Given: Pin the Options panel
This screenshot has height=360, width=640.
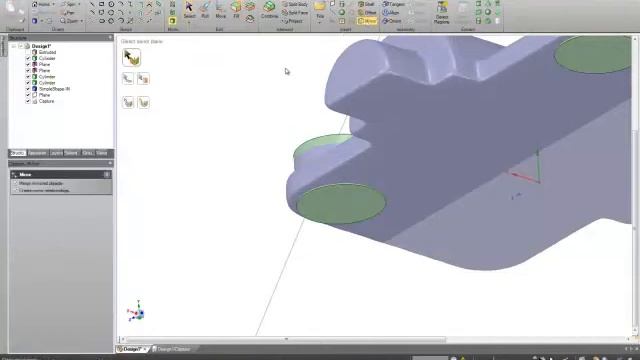Looking at the screenshot, I should coord(110,163).
